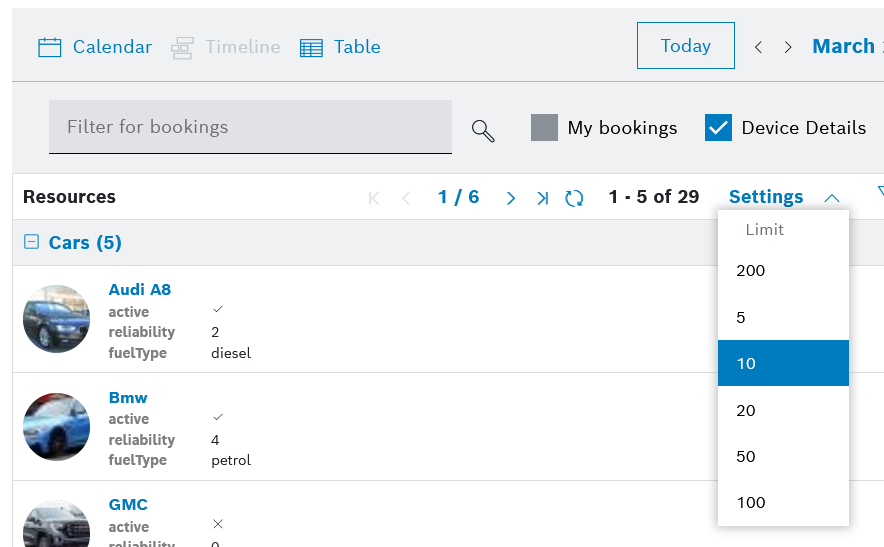
Task: Click the Today button
Action: point(685,46)
